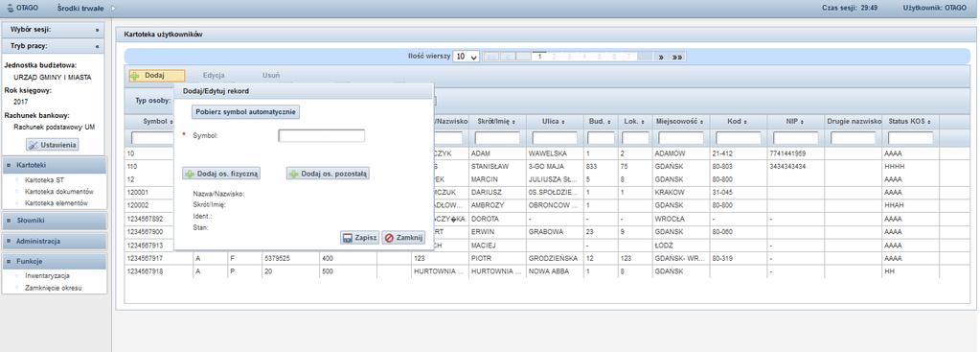Click the Skrót/Imię filter field

[x=497, y=137]
